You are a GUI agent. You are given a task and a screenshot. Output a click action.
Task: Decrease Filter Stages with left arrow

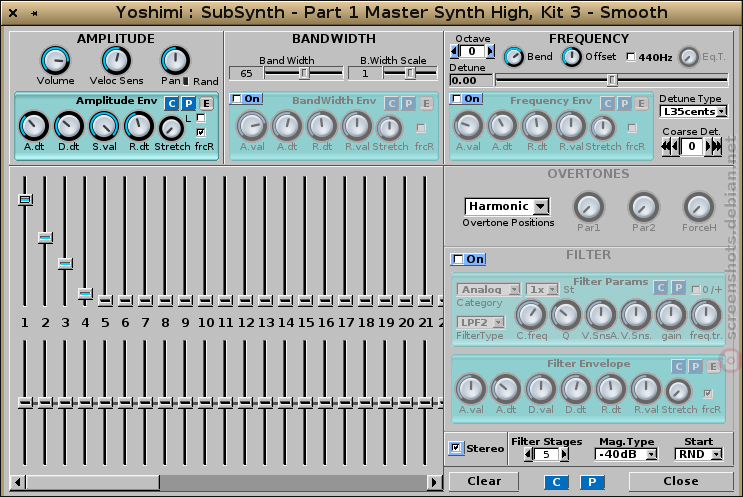(x=528, y=454)
